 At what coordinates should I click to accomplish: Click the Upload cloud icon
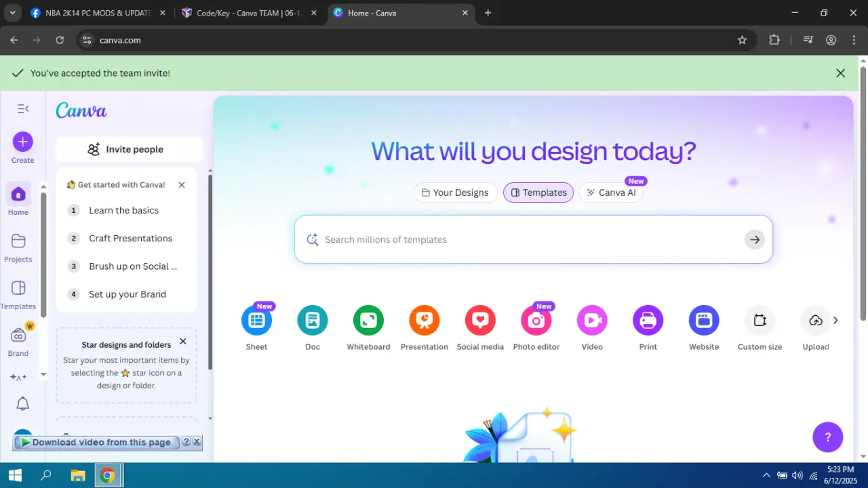tap(816, 321)
